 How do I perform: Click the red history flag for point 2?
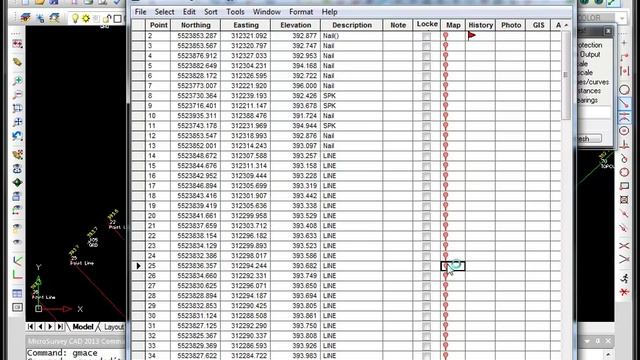(471, 36)
